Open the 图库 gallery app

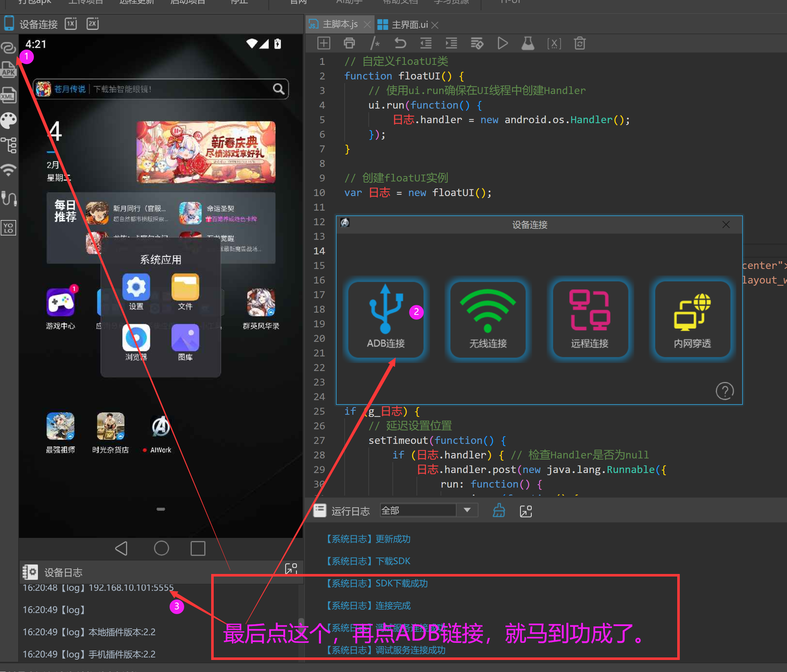tap(185, 342)
